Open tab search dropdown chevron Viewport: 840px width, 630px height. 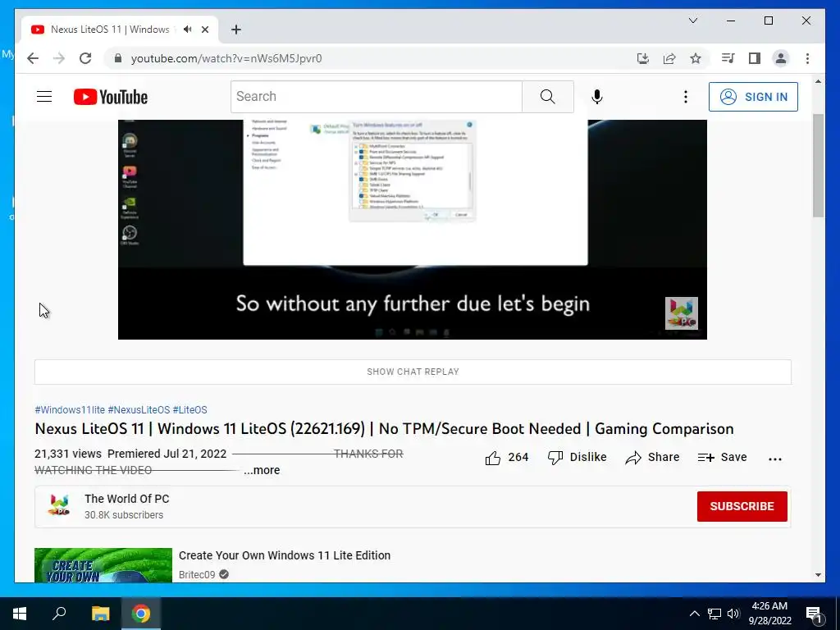click(x=692, y=21)
